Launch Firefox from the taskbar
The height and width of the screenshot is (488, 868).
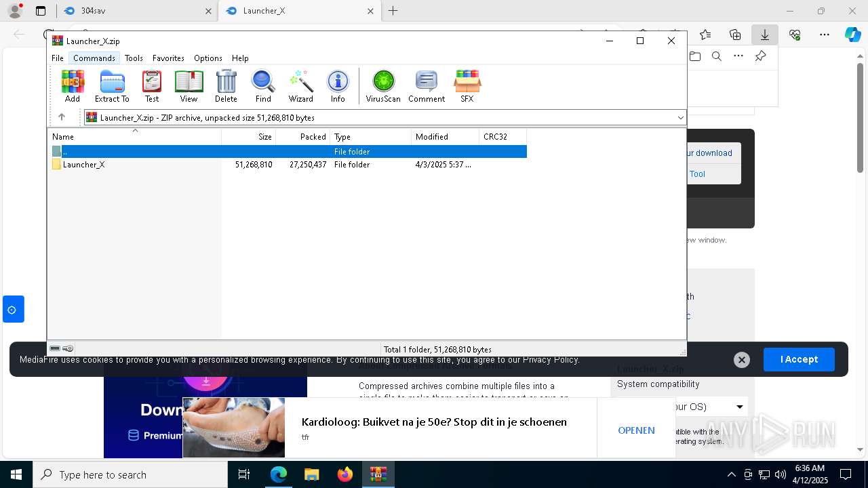345,474
